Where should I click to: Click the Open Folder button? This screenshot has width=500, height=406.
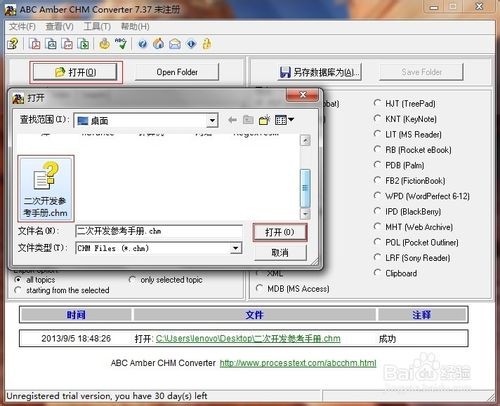pos(177,72)
